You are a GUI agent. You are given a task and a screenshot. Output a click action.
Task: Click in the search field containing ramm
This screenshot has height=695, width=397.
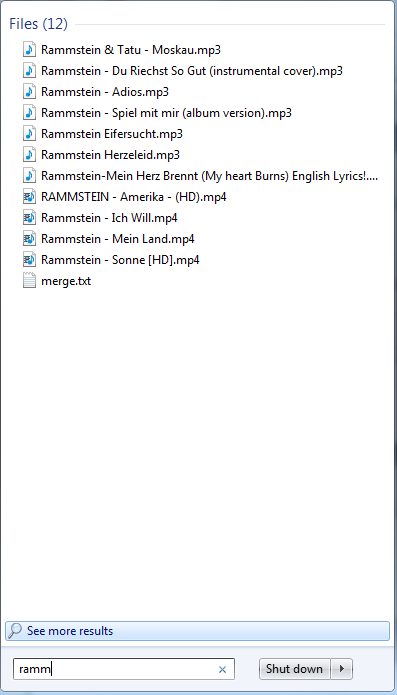pos(124,669)
